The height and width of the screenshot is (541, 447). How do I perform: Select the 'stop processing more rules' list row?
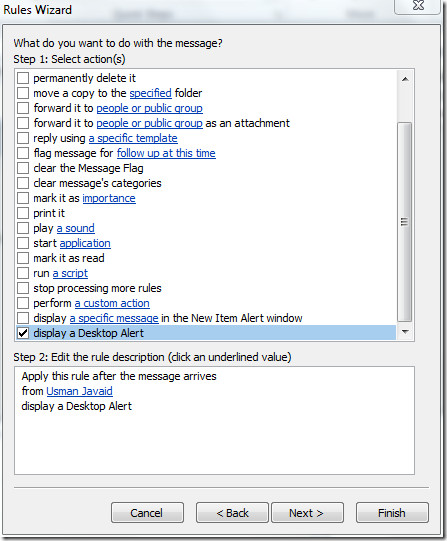pos(206,288)
